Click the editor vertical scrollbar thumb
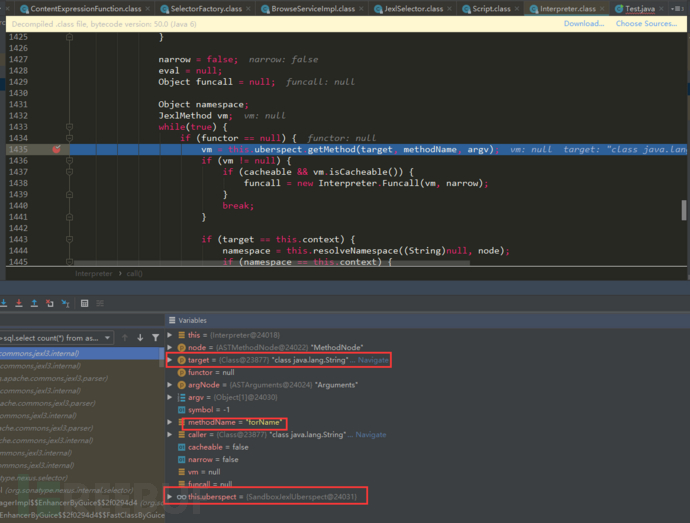Image resolution: width=690 pixels, height=523 pixels. pos(685,210)
